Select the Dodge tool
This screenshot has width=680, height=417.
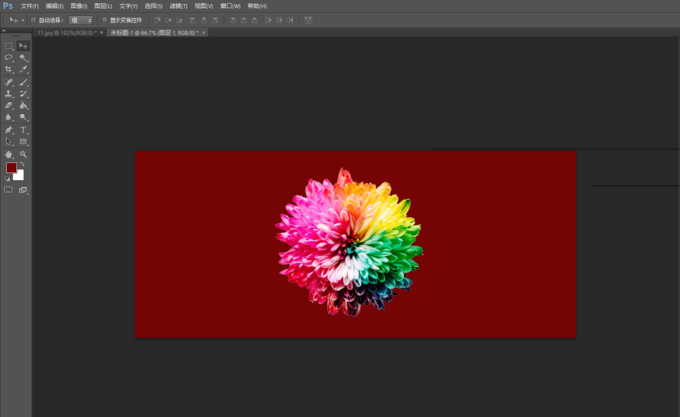pyautogui.click(x=23, y=117)
